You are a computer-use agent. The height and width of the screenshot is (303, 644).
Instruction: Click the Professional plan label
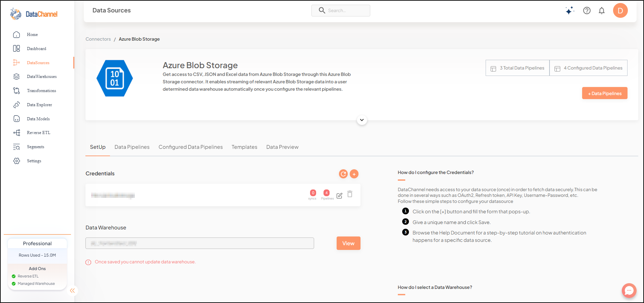[37, 244]
